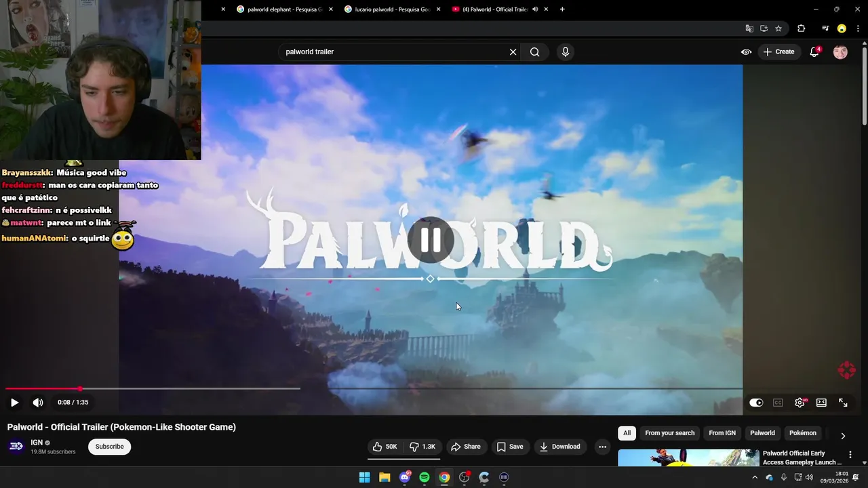Subscribe to the IGN channel
The height and width of the screenshot is (488, 868).
pos(109,447)
